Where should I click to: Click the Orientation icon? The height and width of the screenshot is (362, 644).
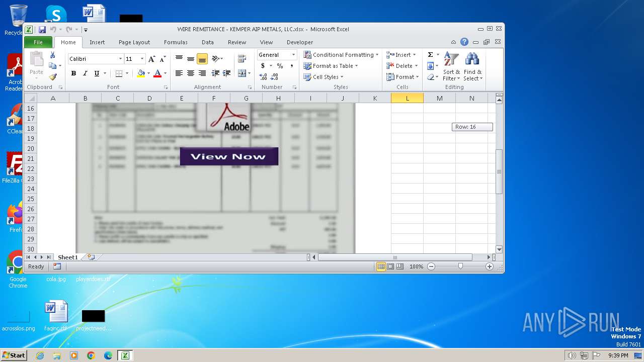tap(215, 59)
